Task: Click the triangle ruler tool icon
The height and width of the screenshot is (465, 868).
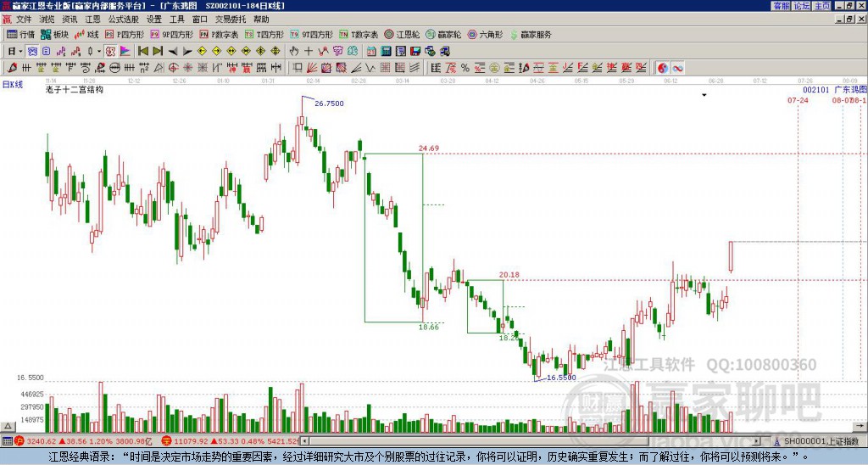Action: 159,68
